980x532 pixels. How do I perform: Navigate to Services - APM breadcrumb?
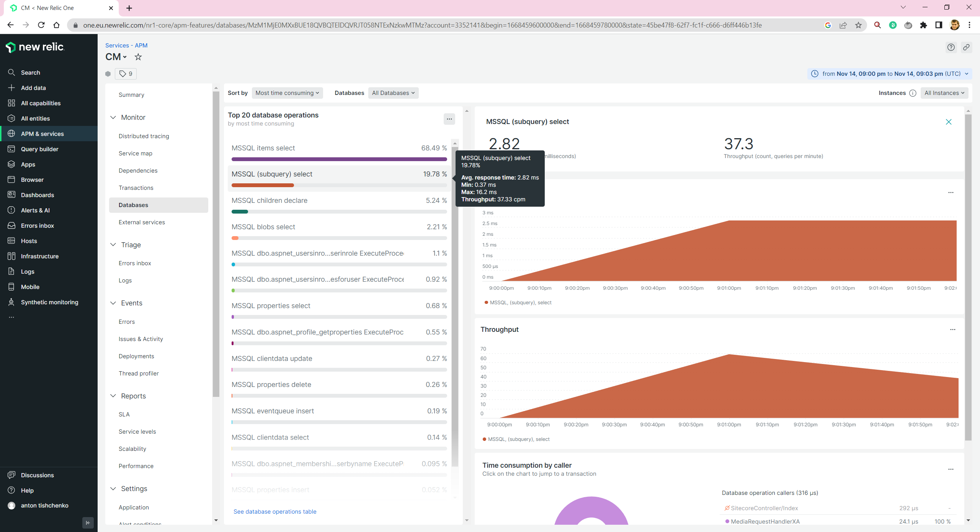[x=126, y=45]
